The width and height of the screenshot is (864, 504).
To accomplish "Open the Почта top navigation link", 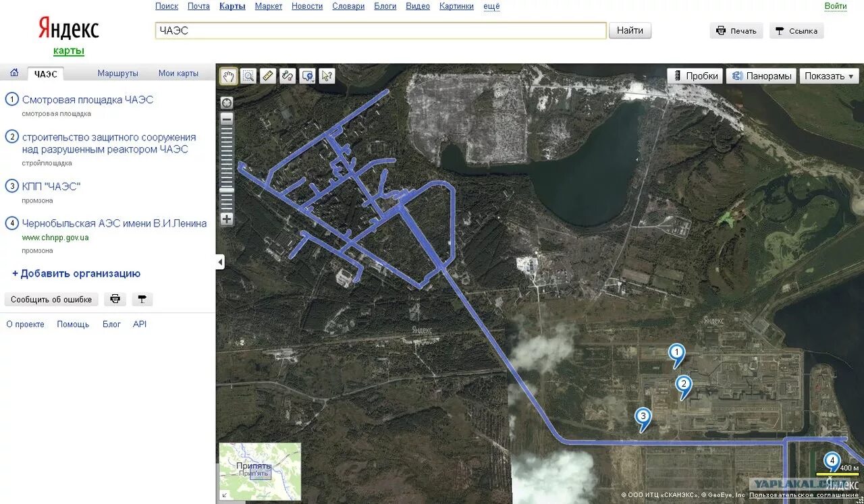I will [198, 6].
